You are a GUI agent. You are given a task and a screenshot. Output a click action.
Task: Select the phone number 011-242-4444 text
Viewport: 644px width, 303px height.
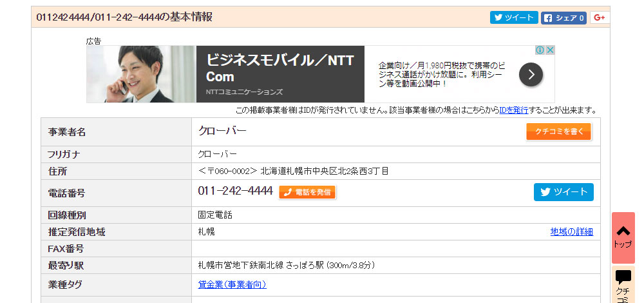(235, 191)
